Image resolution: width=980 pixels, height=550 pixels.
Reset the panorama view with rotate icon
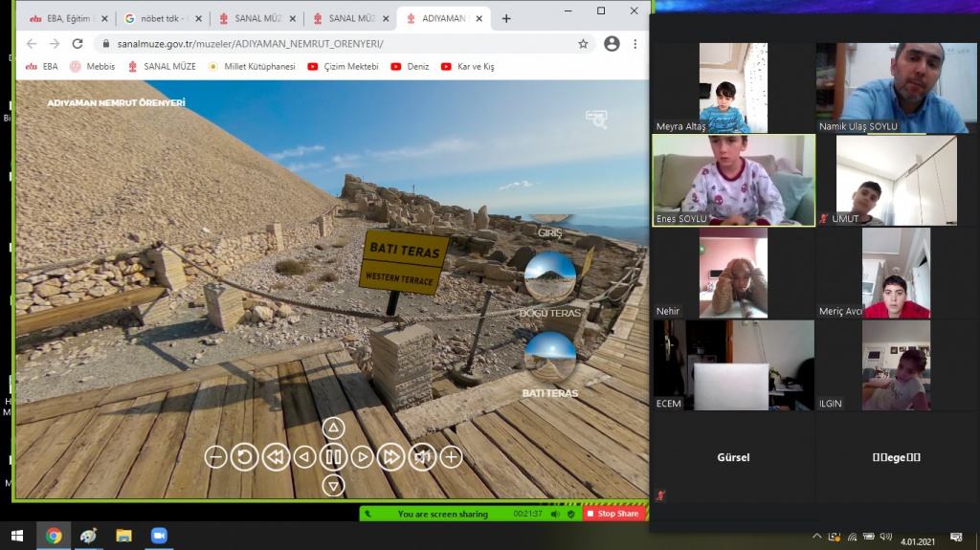tap(244, 457)
